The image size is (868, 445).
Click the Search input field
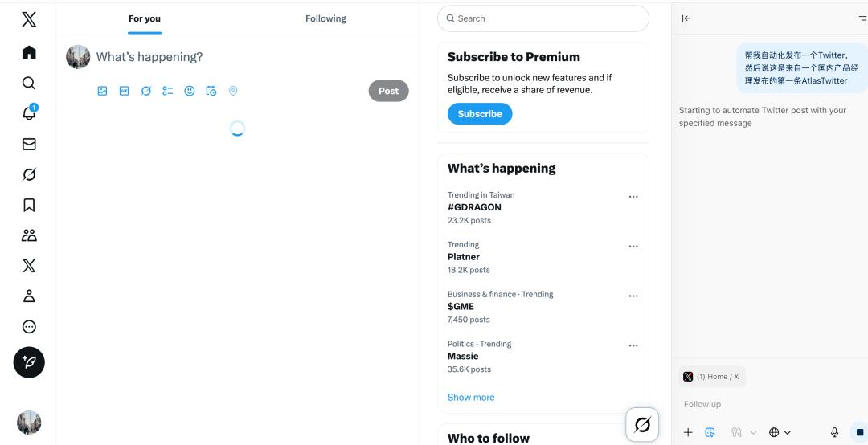pyautogui.click(x=543, y=18)
